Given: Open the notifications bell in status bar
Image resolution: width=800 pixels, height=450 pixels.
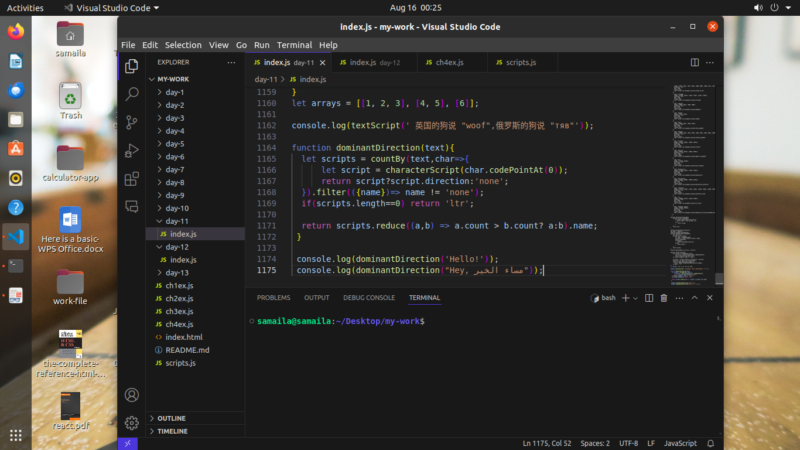Looking at the screenshot, I should point(710,443).
